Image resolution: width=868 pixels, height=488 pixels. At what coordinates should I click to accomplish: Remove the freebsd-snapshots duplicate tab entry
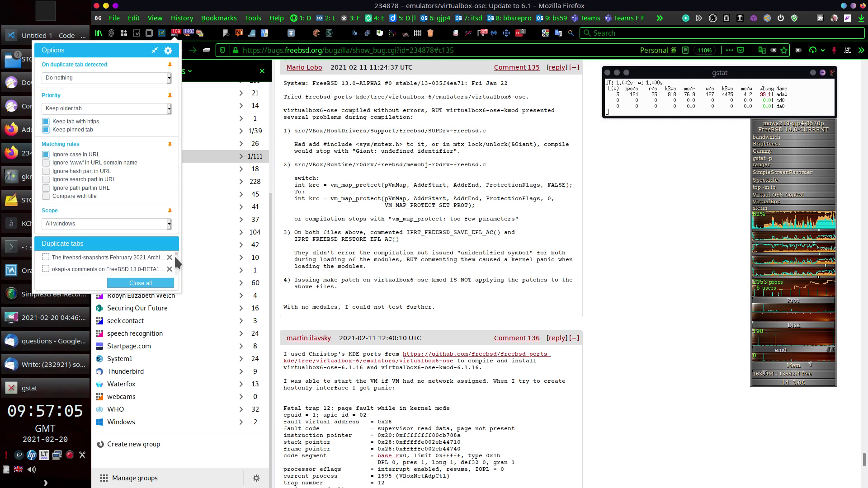click(170, 258)
